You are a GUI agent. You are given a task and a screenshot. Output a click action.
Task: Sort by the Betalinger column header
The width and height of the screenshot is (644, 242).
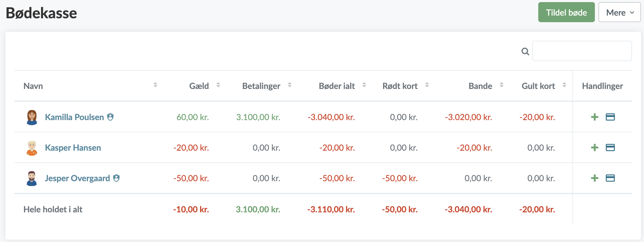tap(261, 86)
